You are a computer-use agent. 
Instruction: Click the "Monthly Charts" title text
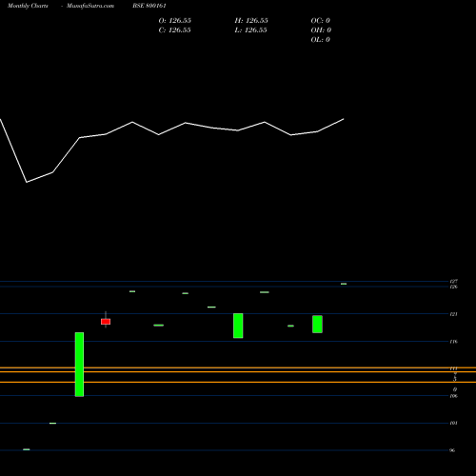point(28,6)
